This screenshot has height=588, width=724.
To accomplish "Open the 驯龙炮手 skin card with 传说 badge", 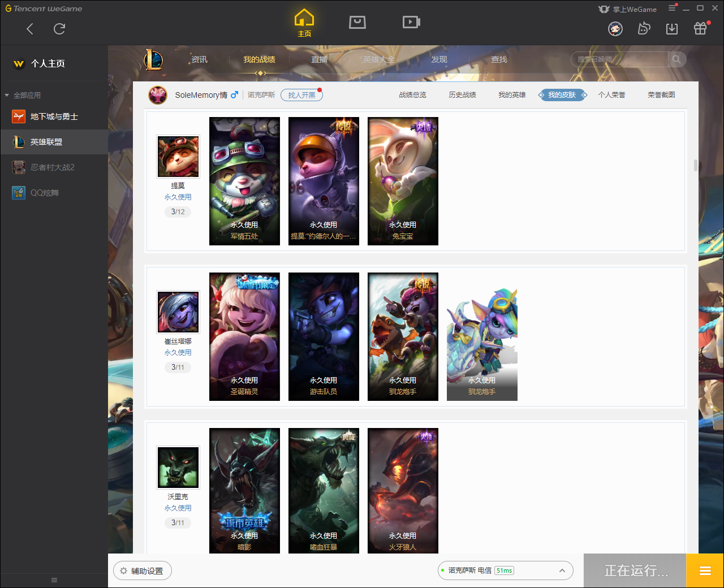I will point(403,336).
